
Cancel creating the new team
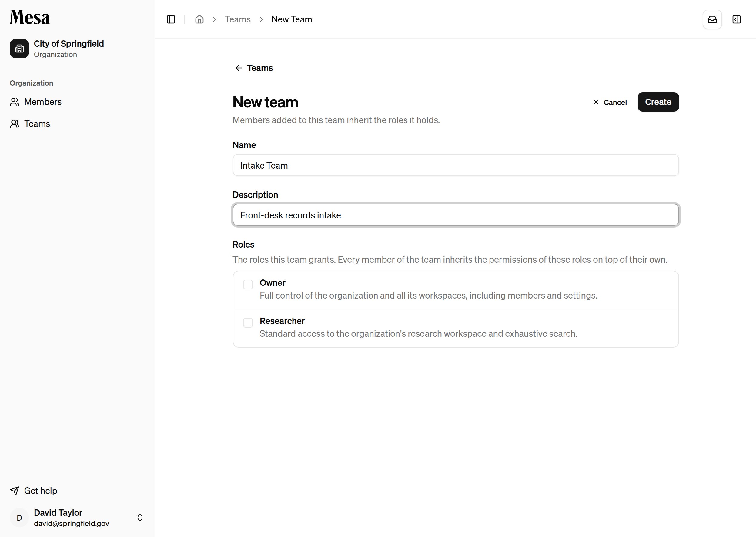tap(610, 102)
